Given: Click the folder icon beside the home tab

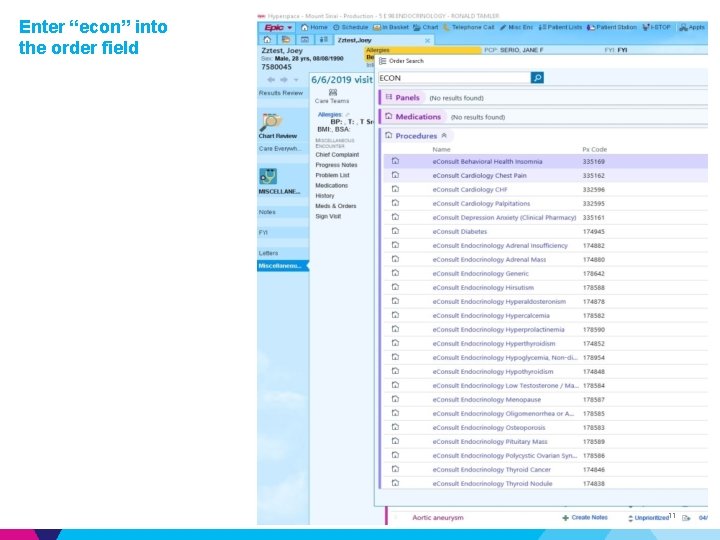Looking at the screenshot, I should [286, 40].
